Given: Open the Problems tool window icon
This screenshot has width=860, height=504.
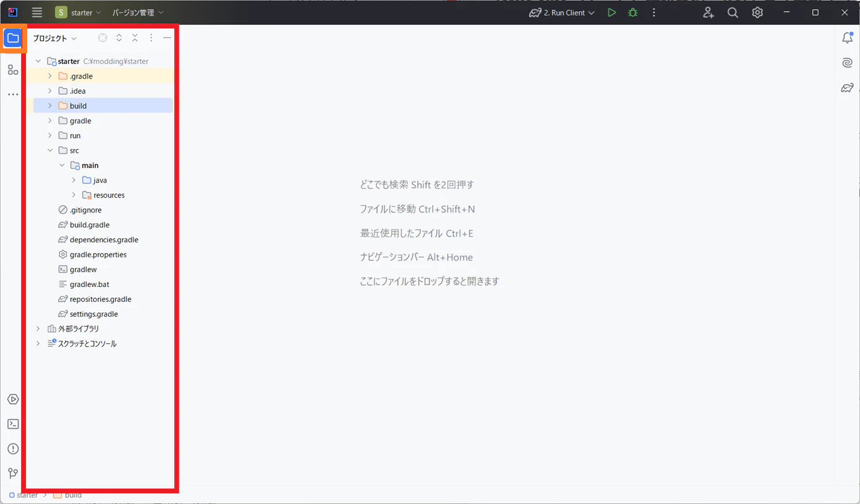Looking at the screenshot, I should point(13,449).
